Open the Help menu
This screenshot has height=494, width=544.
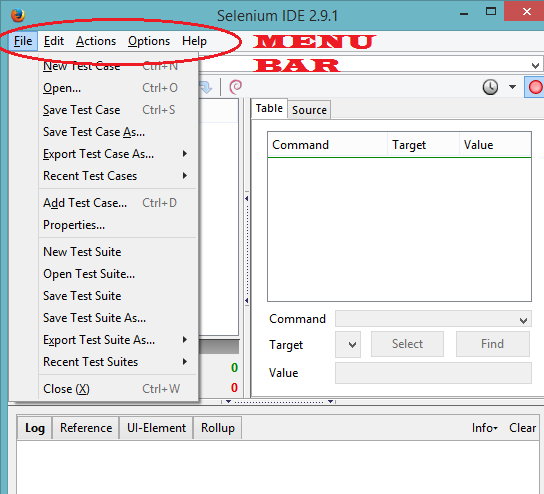click(x=194, y=41)
